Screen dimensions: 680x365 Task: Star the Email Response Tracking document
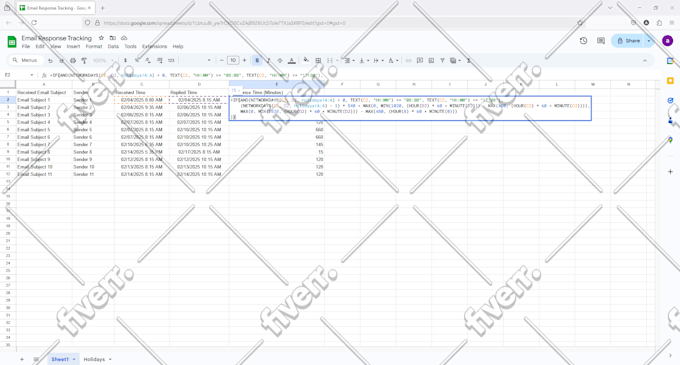[101, 38]
